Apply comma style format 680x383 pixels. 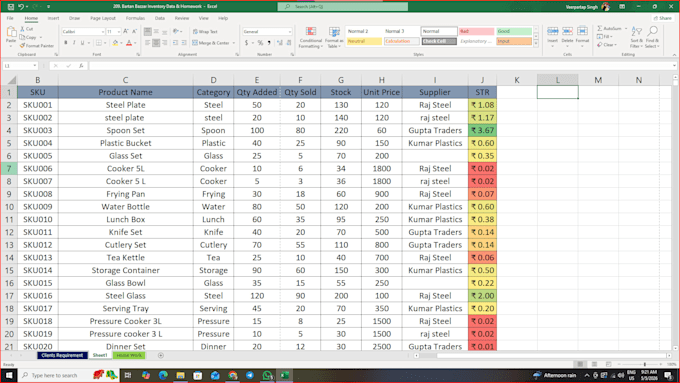pyautogui.click(x=269, y=43)
